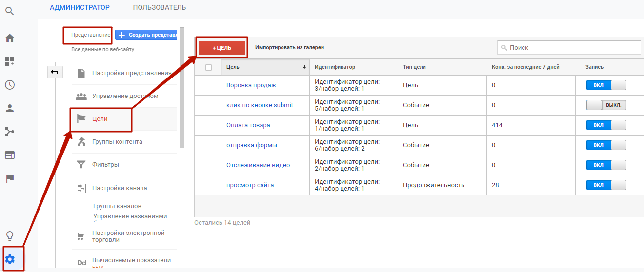Screen dimensions: 644x272
Task: Tick checkbox for Оплата товара row
Action: [208, 125]
